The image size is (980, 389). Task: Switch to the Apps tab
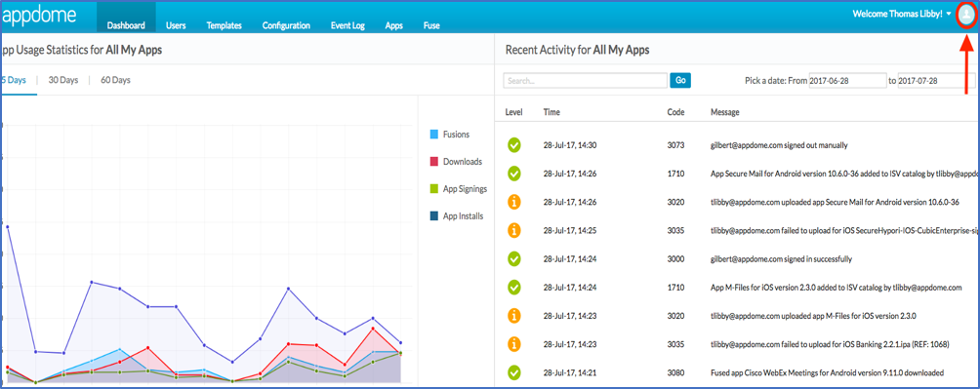(x=393, y=25)
